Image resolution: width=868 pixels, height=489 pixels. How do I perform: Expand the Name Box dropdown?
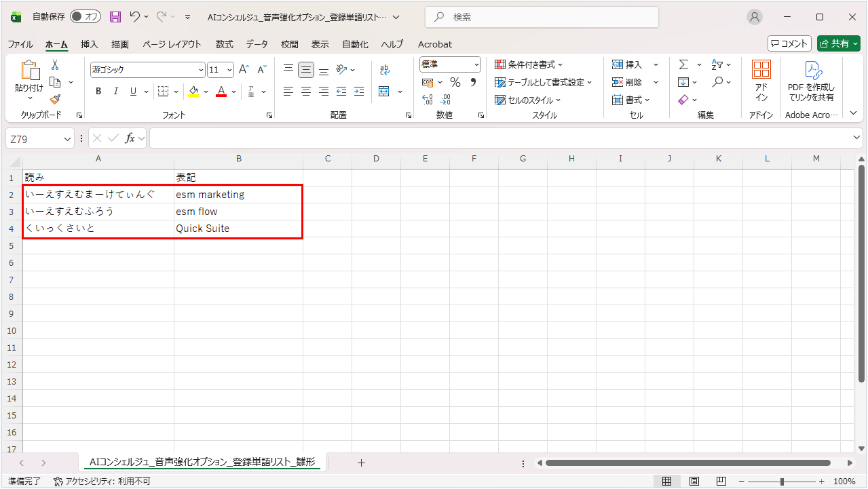pos(67,138)
